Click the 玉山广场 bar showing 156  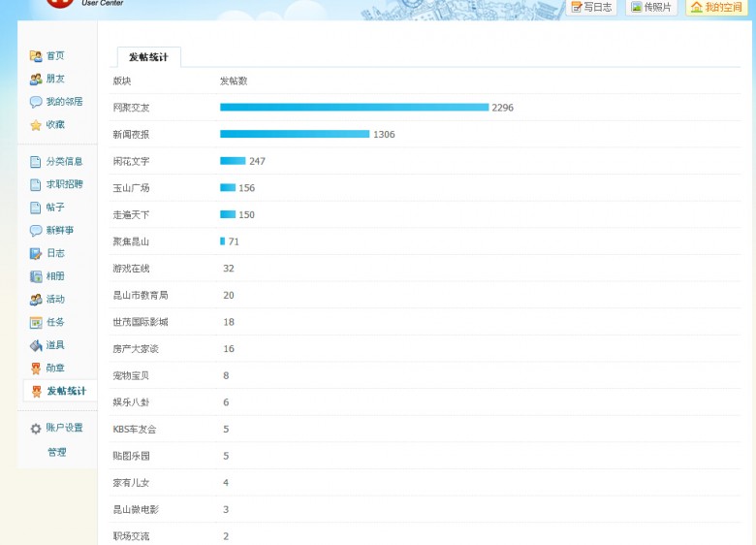(x=228, y=187)
